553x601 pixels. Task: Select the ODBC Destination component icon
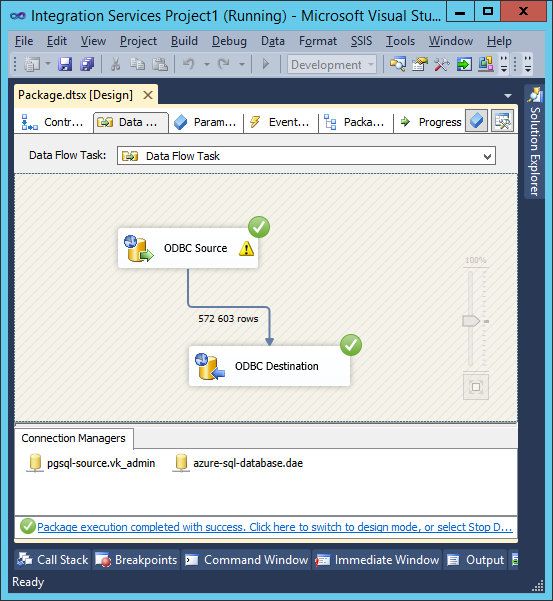click(x=210, y=366)
